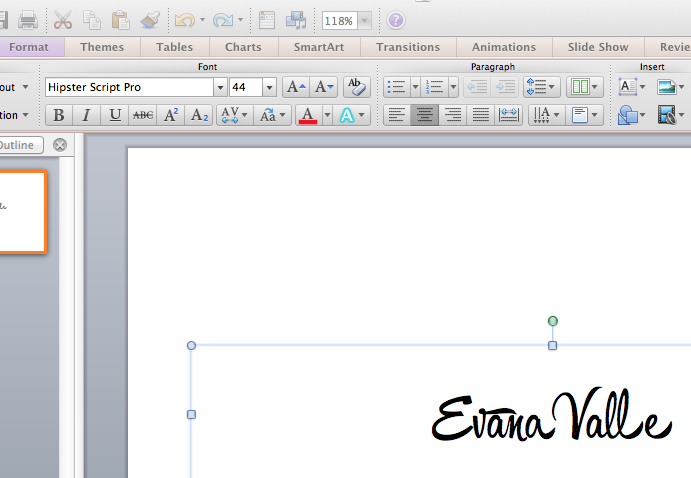
Task: Select the slide thumbnail in pane
Action: coord(22,212)
